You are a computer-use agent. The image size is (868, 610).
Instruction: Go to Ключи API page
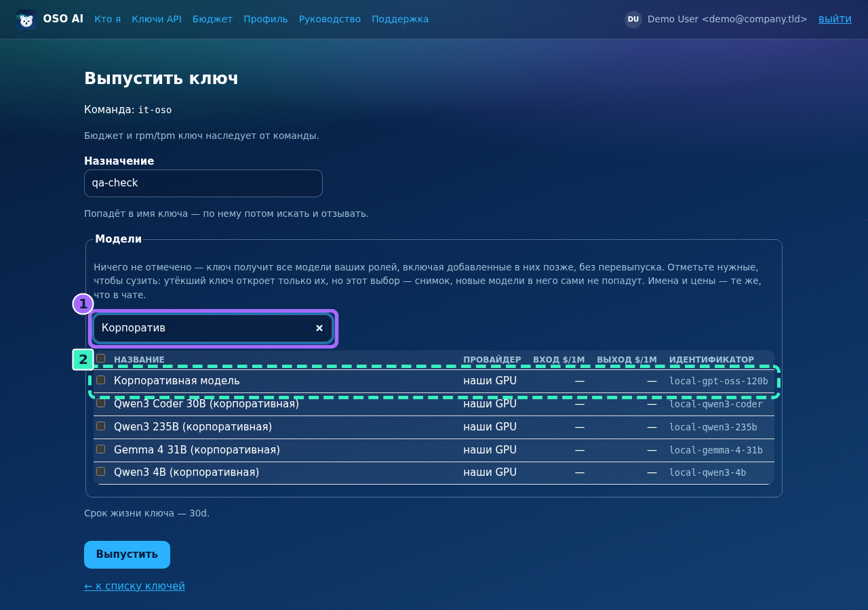click(157, 19)
